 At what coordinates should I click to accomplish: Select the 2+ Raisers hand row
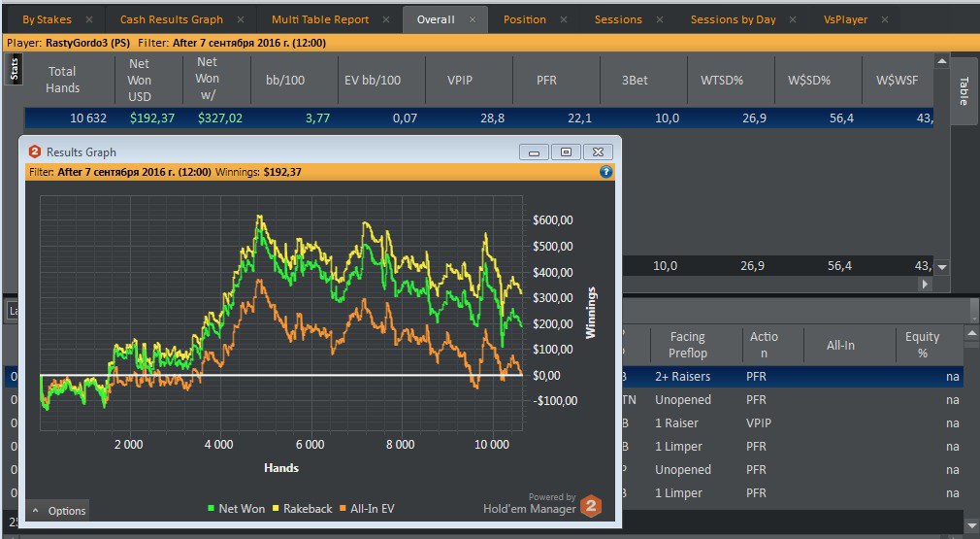(682, 376)
